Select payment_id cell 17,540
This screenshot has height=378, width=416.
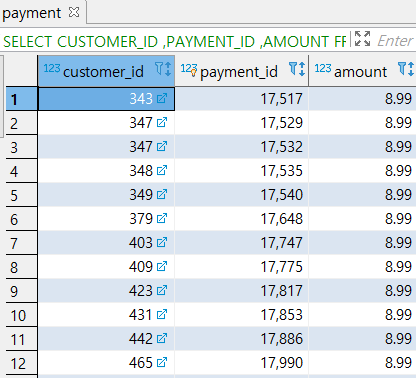click(x=242, y=195)
